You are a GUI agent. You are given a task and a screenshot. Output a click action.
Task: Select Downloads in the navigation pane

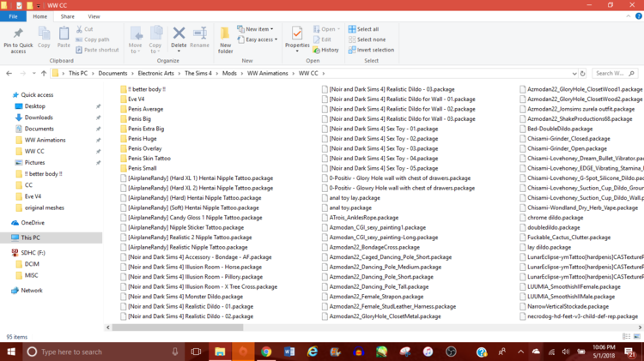pos(39,117)
